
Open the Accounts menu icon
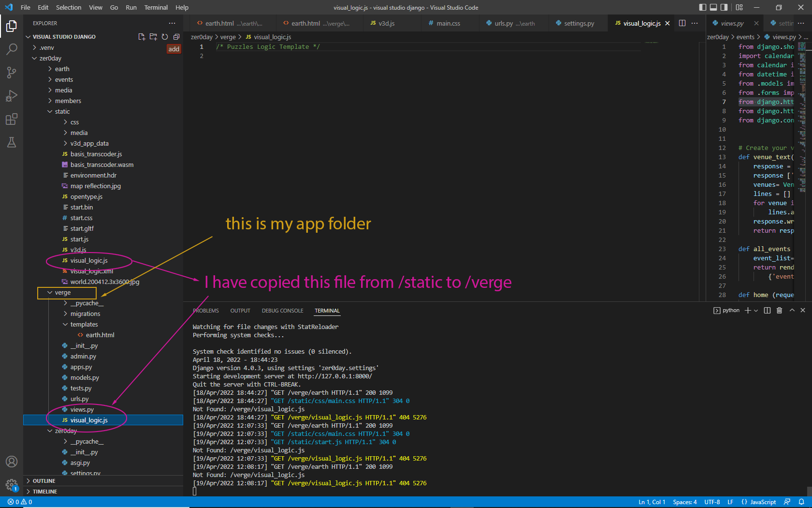tap(12, 462)
